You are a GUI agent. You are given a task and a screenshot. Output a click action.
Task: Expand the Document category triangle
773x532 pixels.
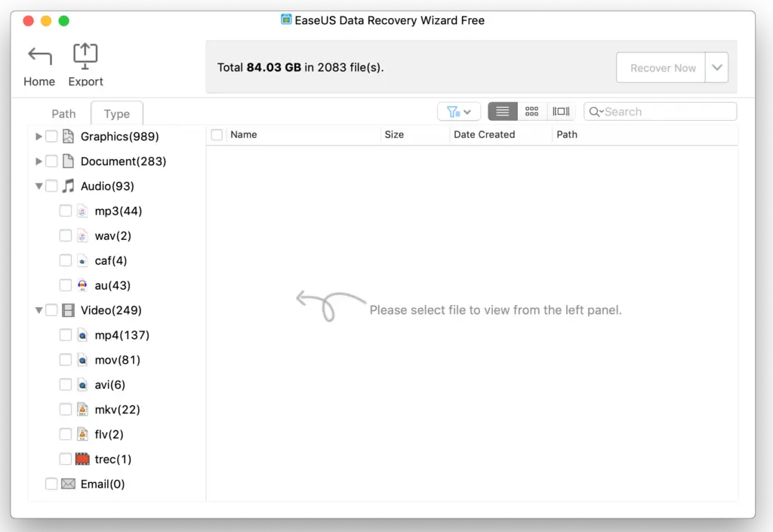(38, 161)
